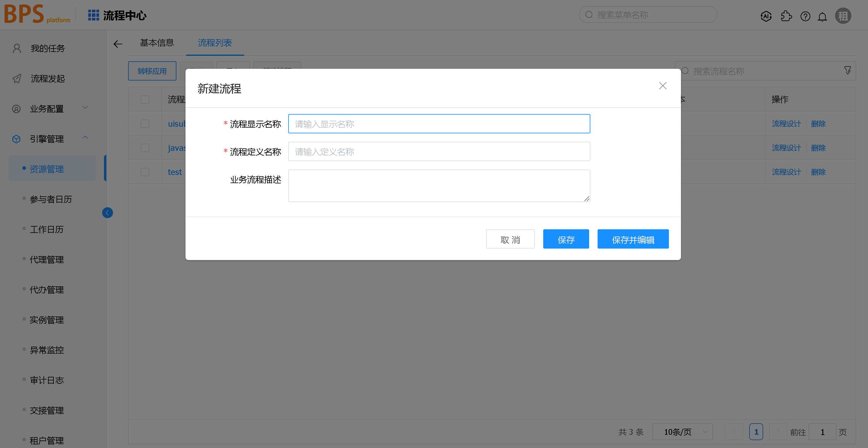Switch to the 流程列表 tab
Screen dimensions: 868x448
pos(215,43)
